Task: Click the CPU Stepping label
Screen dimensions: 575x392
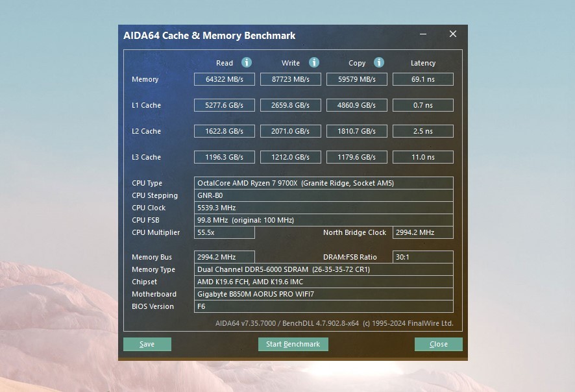Action: click(x=154, y=195)
